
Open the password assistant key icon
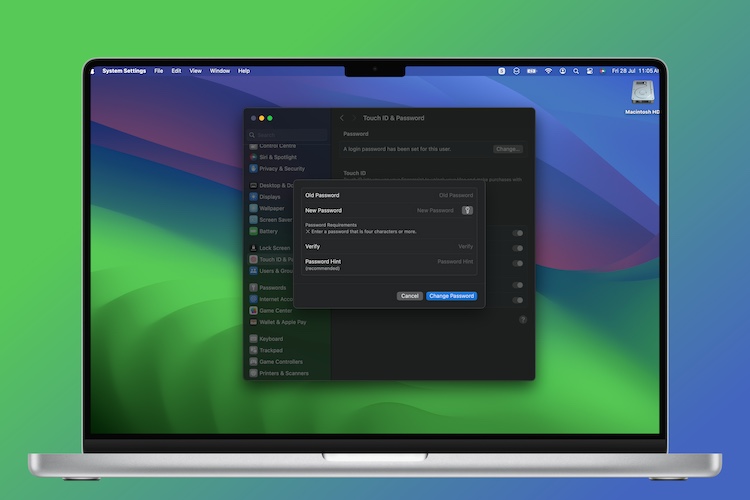[x=467, y=211]
